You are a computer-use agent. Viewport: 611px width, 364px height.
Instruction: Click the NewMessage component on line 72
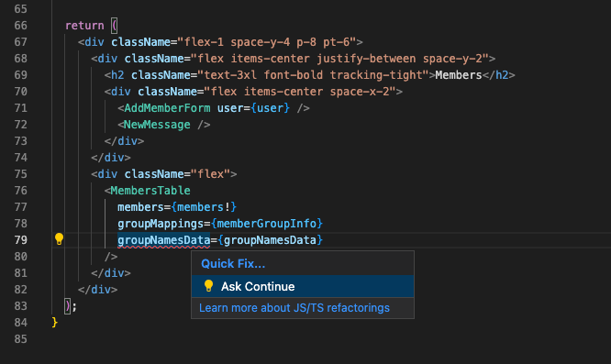(157, 125)
